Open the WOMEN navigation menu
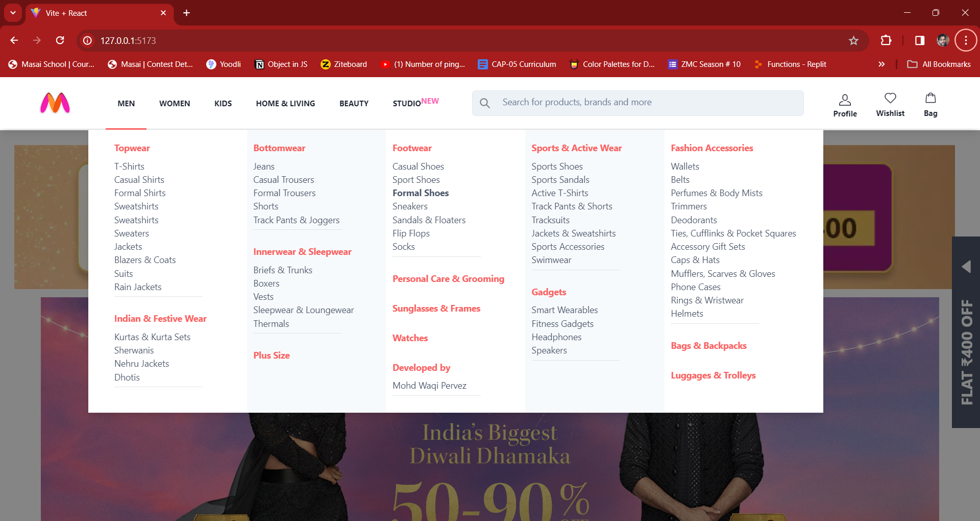 click(x=175, y=103)
